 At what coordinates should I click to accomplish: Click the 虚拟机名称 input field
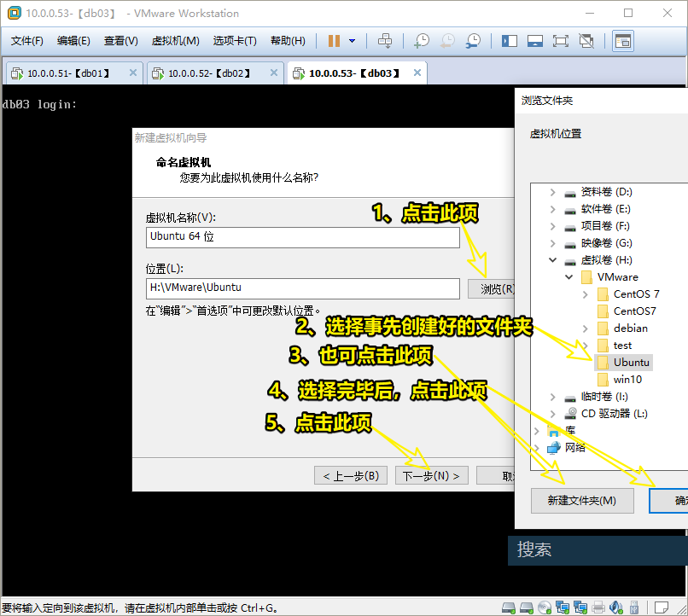click(302, 236)
